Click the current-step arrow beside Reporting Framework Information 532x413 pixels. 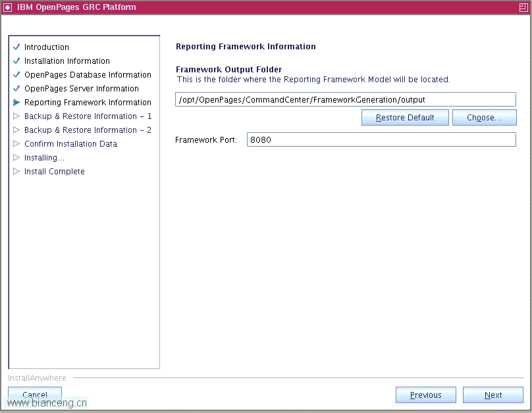coord(16,103)
